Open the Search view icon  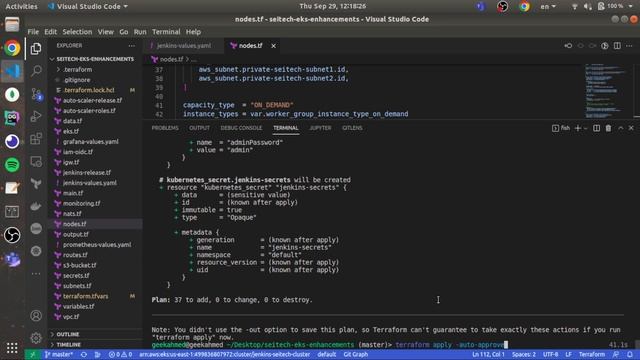tap(36, 71)
